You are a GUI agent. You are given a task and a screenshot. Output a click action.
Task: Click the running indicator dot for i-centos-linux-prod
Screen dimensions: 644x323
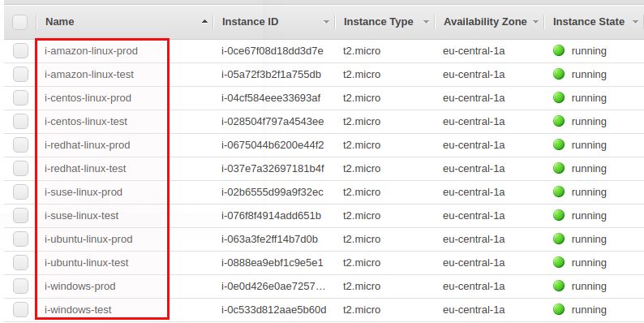(x=559, y=97)
